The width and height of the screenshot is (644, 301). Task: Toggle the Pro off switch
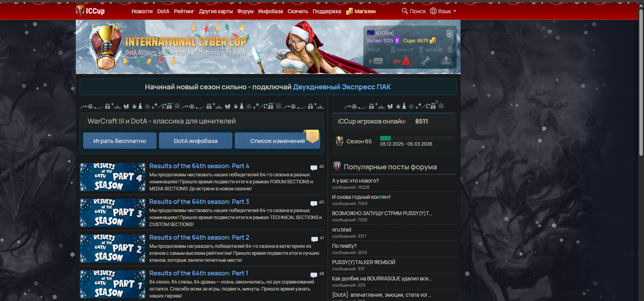point(380,50)
